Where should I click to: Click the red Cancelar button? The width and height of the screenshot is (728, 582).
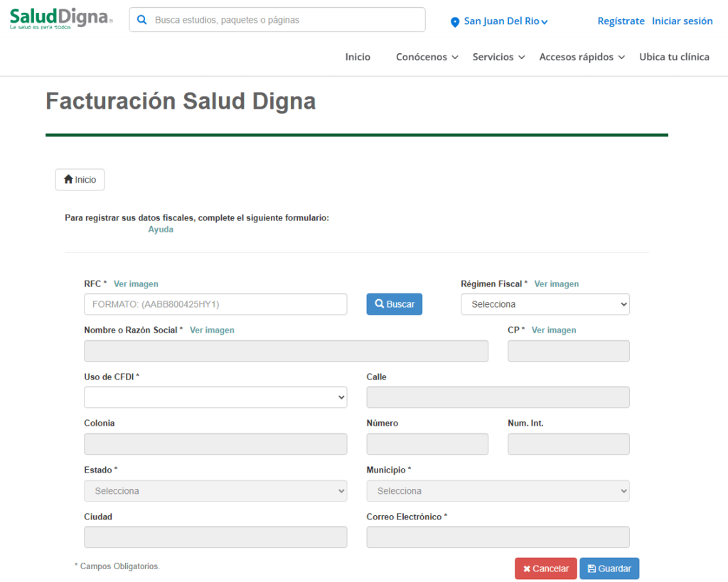545,568
